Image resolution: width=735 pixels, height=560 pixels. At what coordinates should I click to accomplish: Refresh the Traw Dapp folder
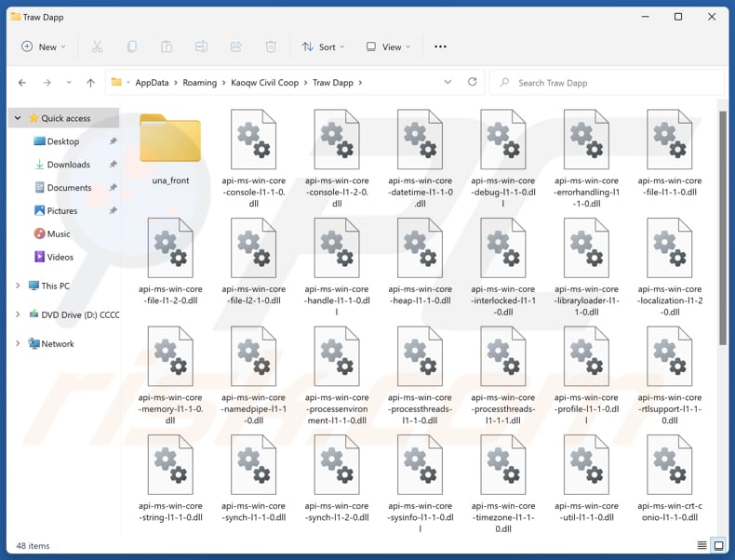[472, 82]
